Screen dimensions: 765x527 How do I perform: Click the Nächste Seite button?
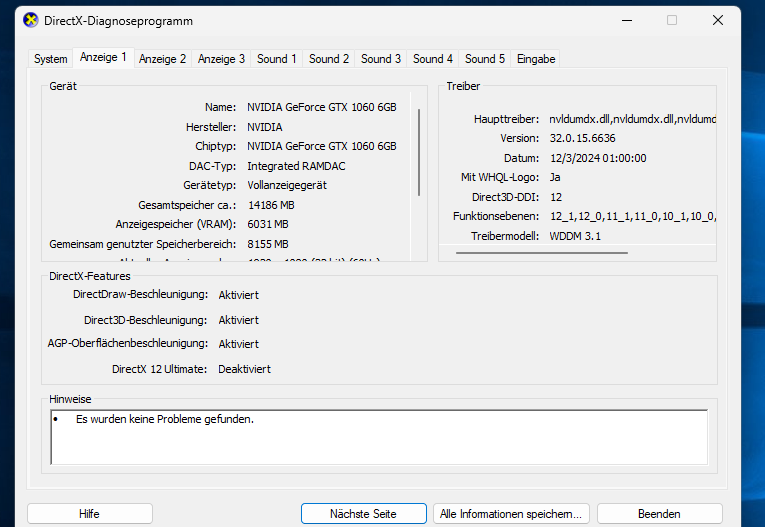click(363, 514)
